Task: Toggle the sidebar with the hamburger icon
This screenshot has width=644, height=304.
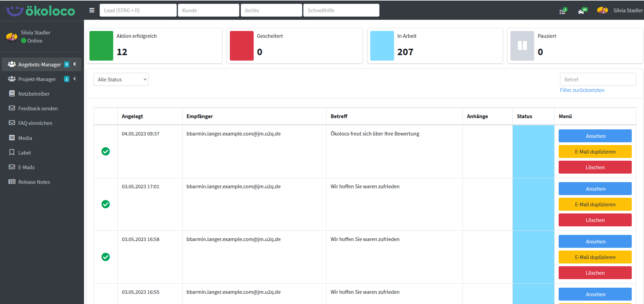Action: (92, 10)
